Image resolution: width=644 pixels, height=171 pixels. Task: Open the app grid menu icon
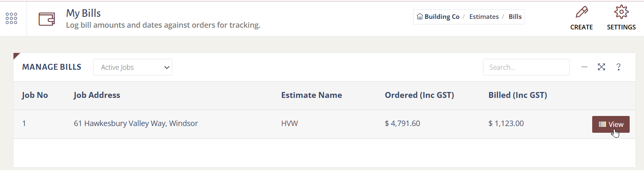click(11, 18)
